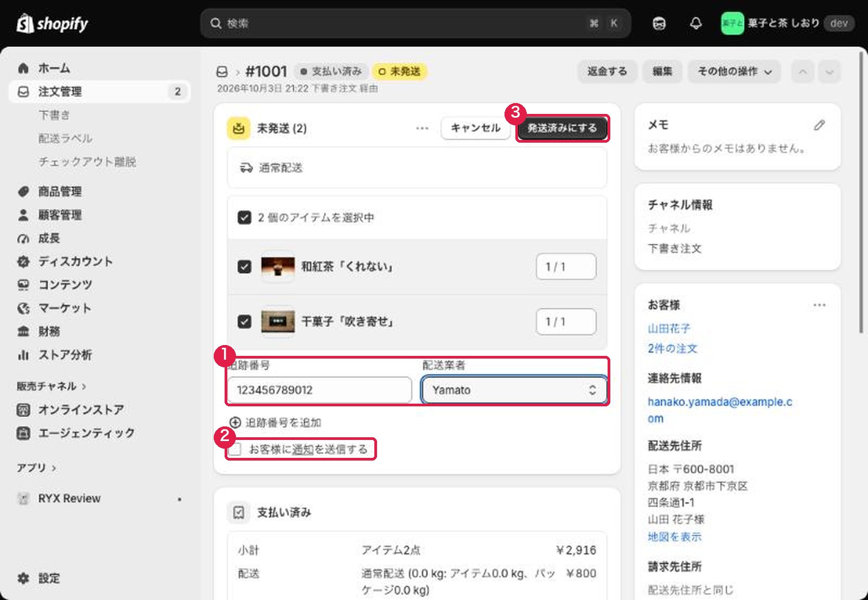Click the 和紅茶 quantity field 1 / 1
Viewport: 868px width, 600px height.
coord(566,267)
